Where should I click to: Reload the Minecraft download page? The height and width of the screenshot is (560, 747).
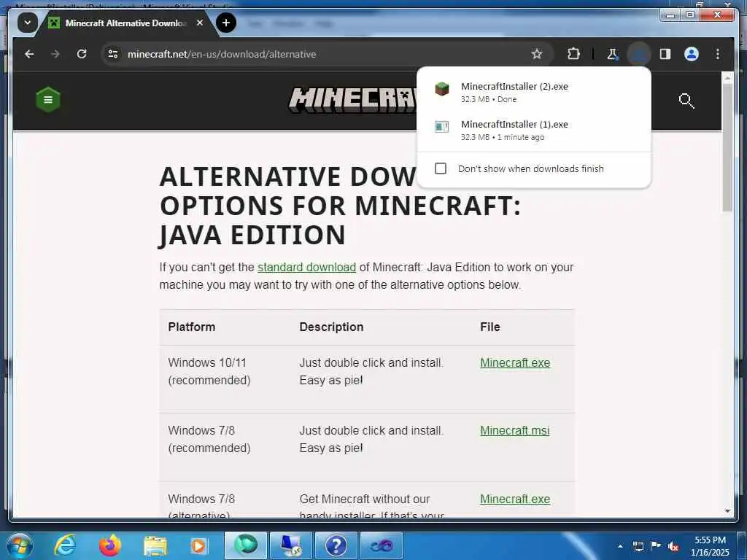(82, 54)
